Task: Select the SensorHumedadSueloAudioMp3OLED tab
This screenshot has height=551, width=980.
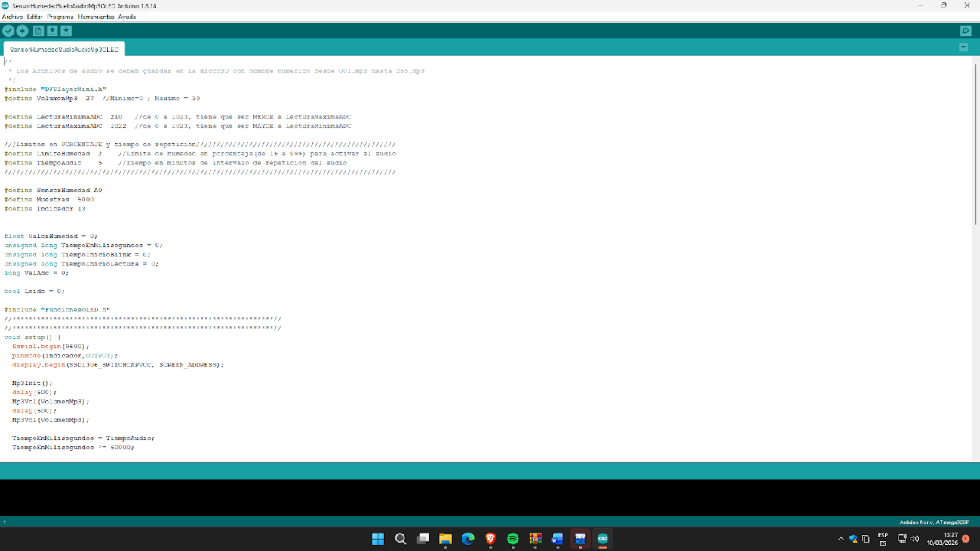Action: [64, 50]
